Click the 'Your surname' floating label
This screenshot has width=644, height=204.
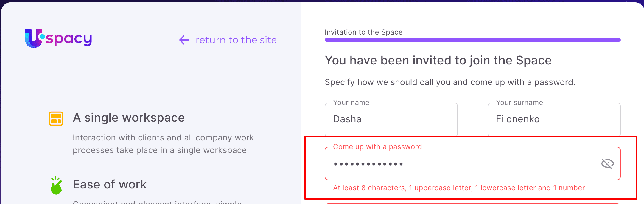point(519,103)
